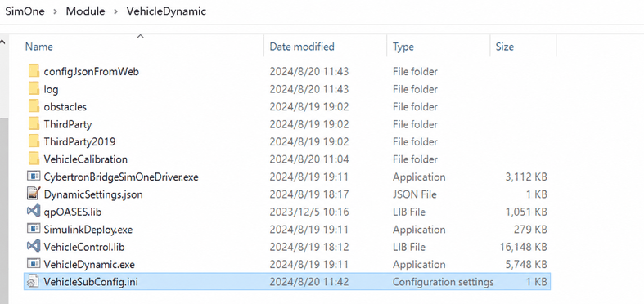
Task: Click the sort arrow above Name column
Action: pos(141,37)
